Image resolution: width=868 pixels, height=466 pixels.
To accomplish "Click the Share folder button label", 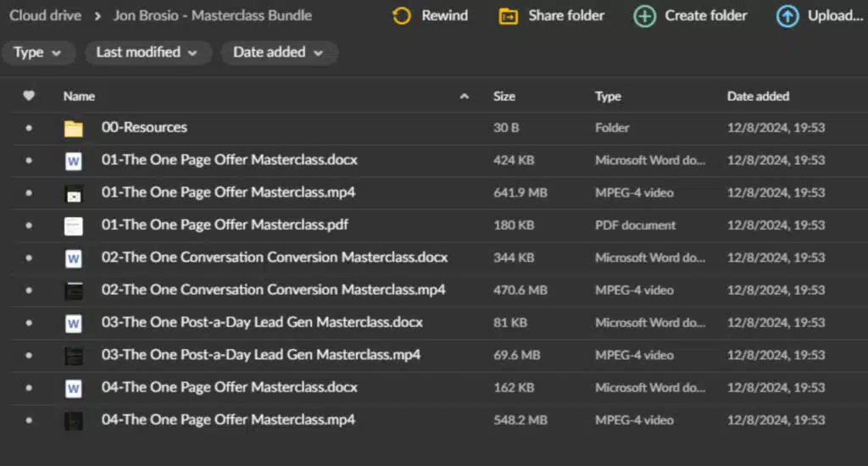I will 565,15.
